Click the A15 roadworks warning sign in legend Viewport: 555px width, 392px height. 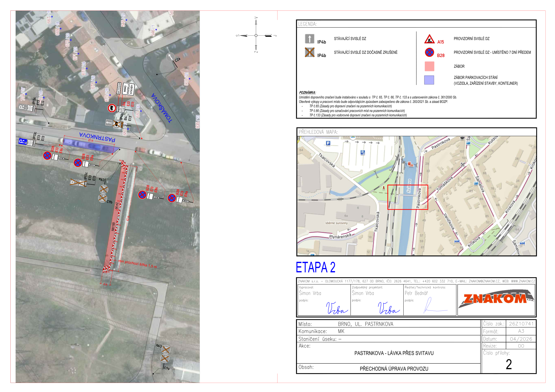click(429, 39)
